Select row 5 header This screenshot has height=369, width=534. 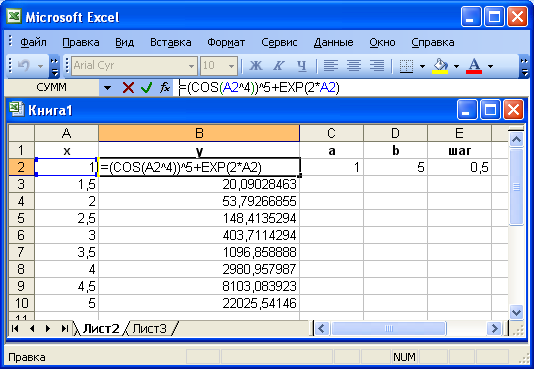click(21, 218)
